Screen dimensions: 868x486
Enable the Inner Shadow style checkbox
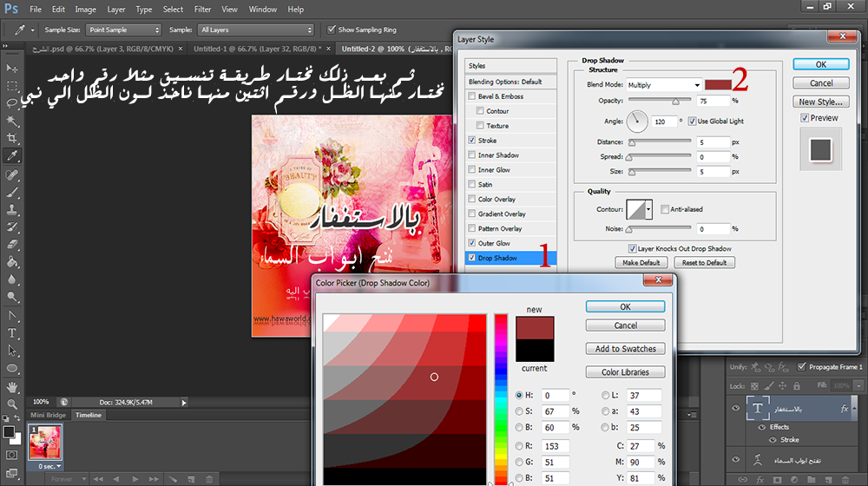[471, 155]
